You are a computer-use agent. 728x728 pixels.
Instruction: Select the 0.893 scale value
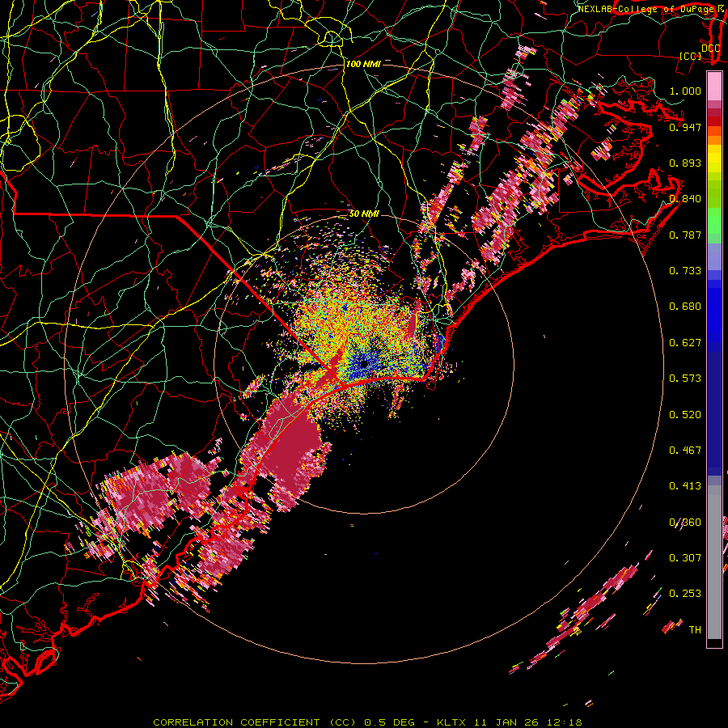(685, 163)
